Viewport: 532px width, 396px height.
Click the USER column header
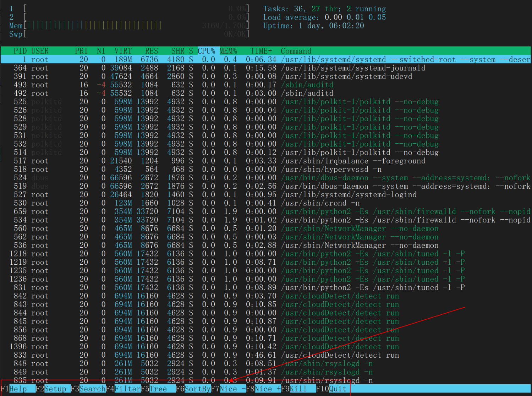[40, 51]
